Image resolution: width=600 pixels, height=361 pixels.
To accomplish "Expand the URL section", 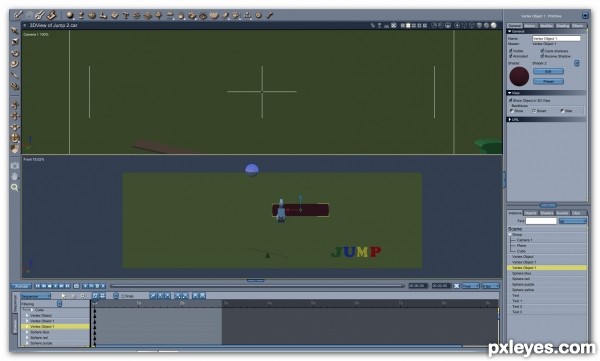I will pos(510,119).
